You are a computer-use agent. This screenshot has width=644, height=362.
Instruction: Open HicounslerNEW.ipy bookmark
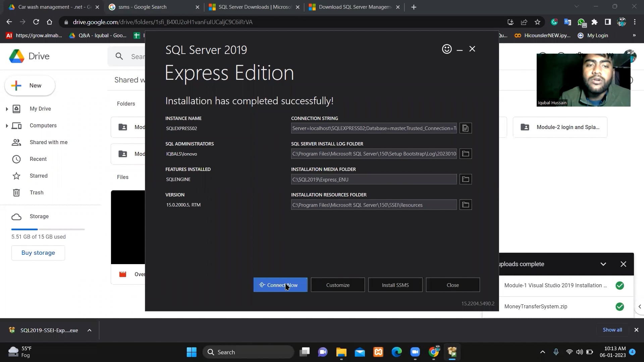543,35
